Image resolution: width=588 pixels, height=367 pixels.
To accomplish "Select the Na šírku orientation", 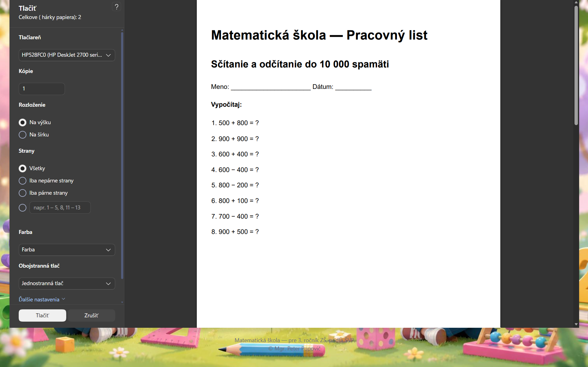I will point(22,135).
